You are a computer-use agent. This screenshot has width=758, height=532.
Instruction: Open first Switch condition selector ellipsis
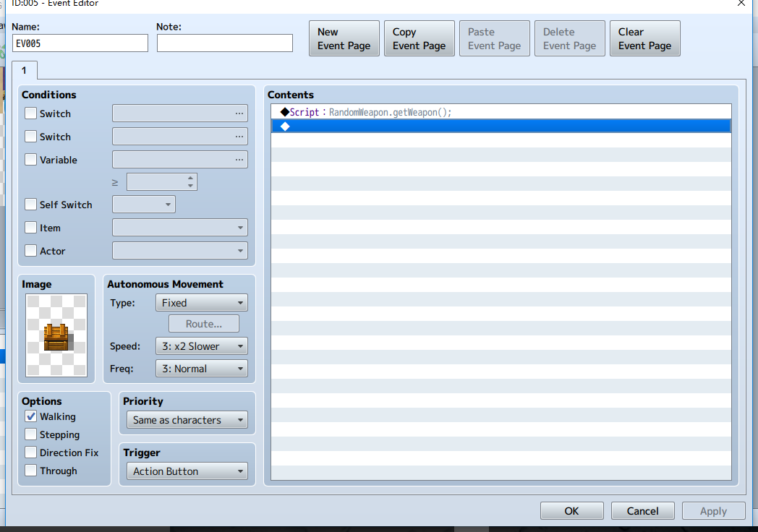(x=239, y=113)
